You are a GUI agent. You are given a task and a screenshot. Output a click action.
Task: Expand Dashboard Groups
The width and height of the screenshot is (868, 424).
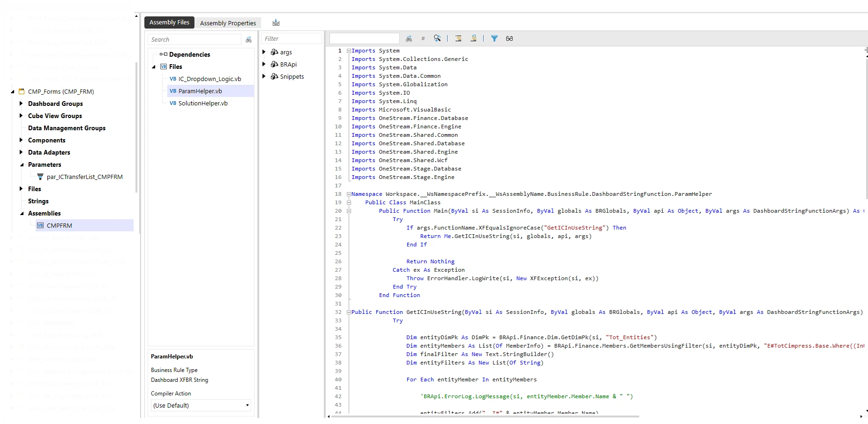[x=21, y=104]
